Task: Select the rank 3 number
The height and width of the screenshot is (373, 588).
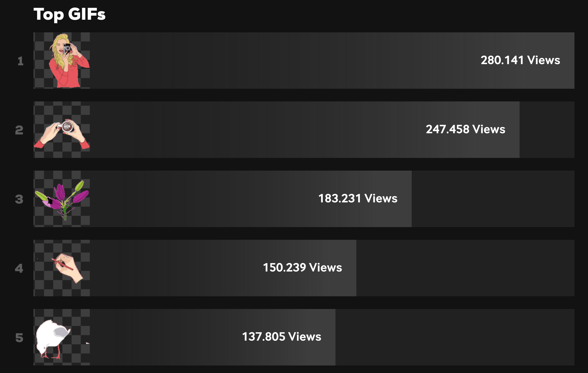Action: pyautogui.click(x=19, y=199)
